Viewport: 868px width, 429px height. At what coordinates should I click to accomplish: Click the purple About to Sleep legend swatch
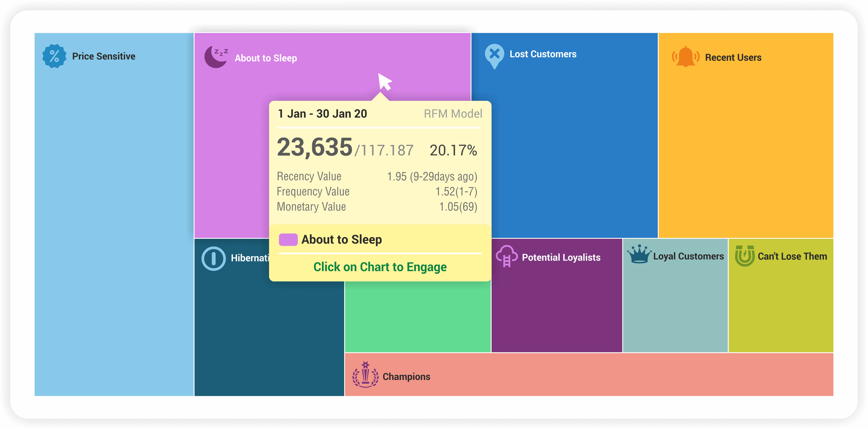coord(288,240)
